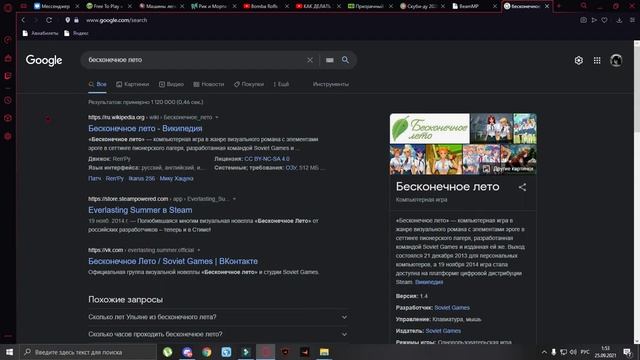This screenshot has height=360, width=640.
Task: Click the address bar URL
Action: point(116,20)
